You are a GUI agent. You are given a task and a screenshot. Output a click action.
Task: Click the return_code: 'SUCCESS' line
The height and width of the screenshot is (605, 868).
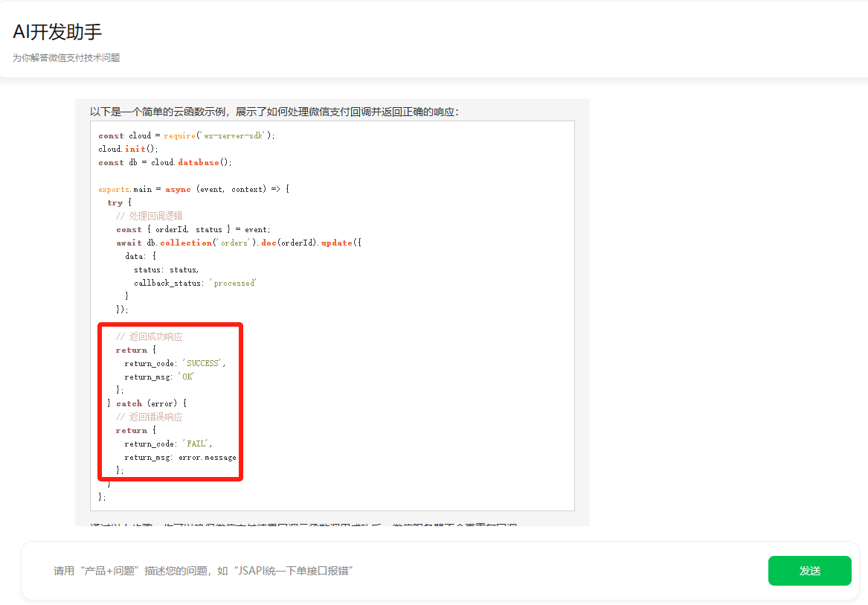click(175, 363)
